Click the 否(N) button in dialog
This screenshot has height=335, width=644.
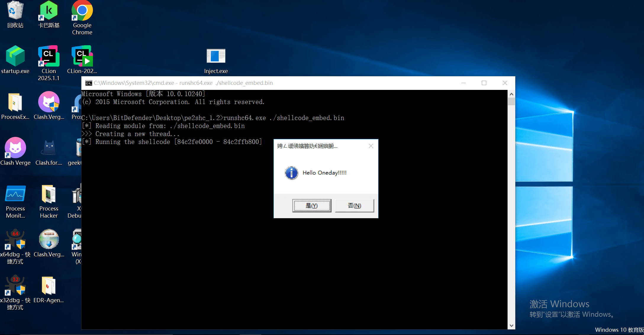point(354,205)
